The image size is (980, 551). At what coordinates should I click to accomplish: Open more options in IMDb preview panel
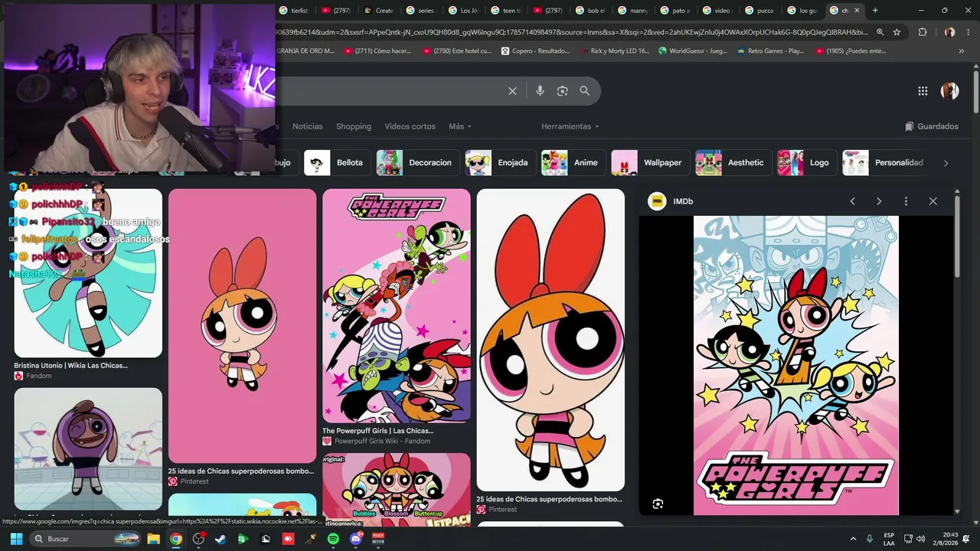pyautogui.click(x=906, y=201)
